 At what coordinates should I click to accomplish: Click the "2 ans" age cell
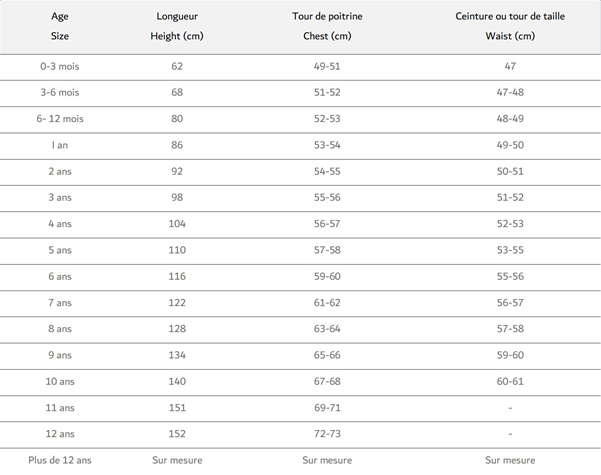(59, 171)
